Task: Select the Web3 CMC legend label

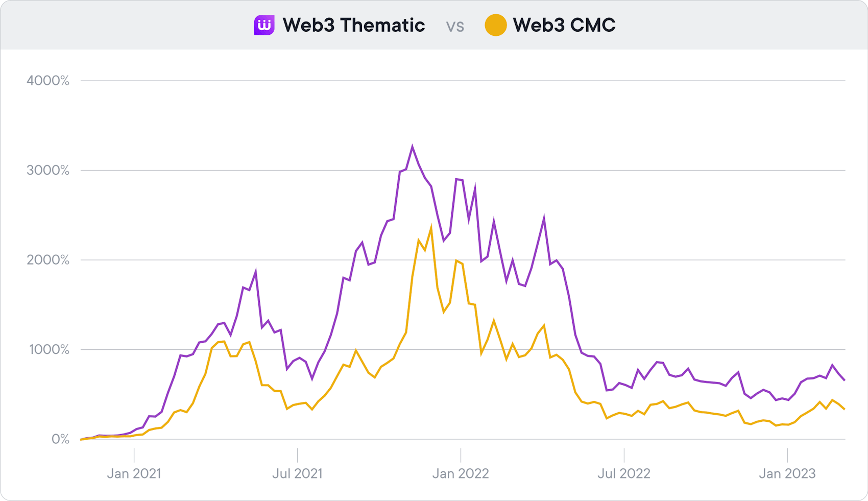Action: coord(564,25)
